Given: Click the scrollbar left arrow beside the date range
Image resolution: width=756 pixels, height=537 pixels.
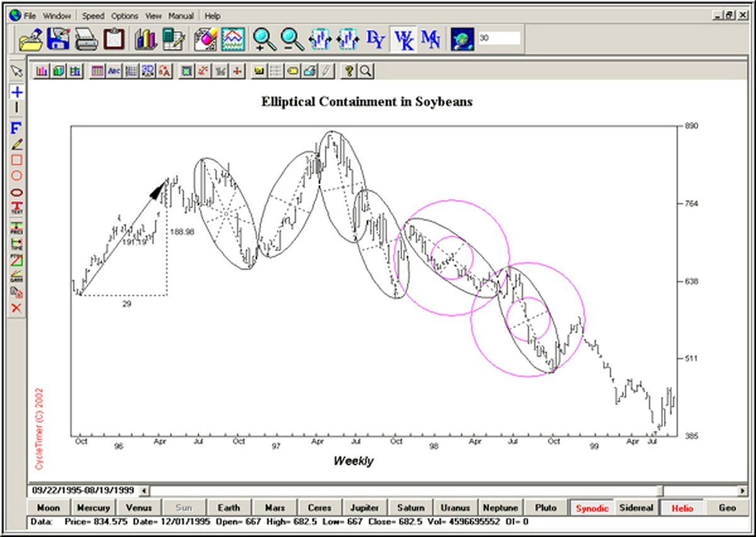Looking at the screenshot, I should coord(144,490).
